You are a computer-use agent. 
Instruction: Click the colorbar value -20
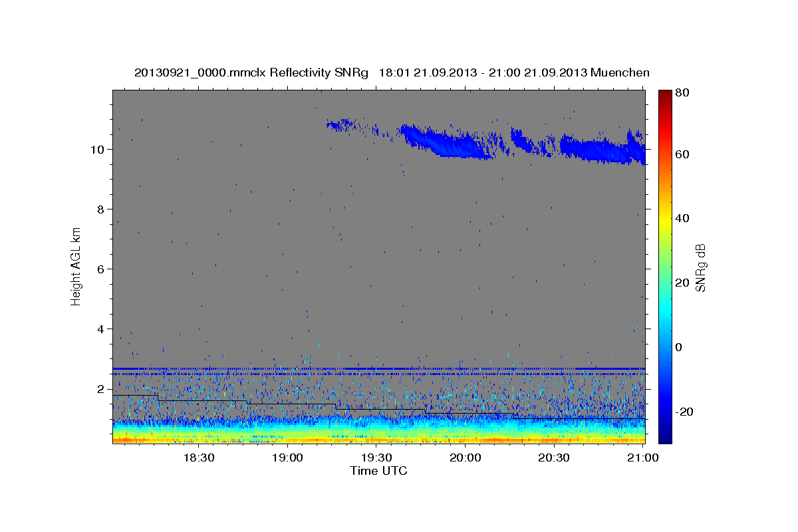(x=684, y=412)
